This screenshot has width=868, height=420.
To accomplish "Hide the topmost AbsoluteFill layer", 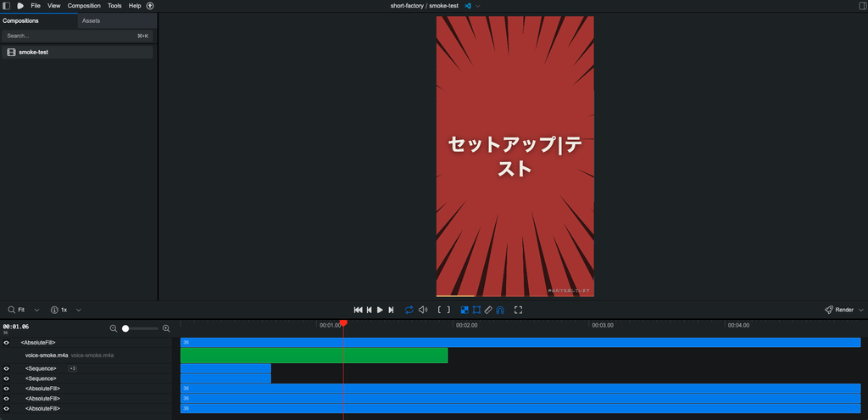I will (7, 343).
